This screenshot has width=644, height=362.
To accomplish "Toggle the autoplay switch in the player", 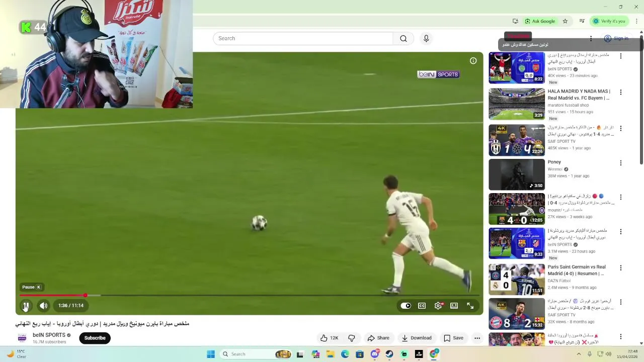I will tap(406, 306).
